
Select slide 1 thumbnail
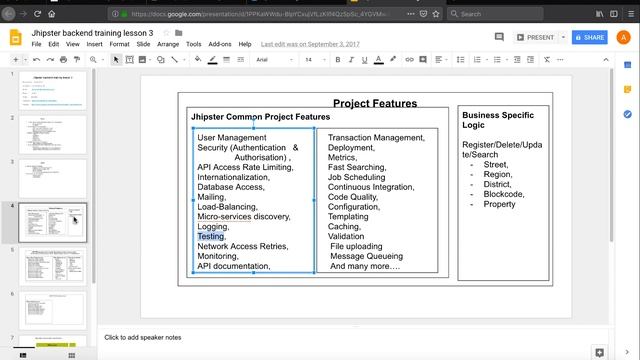tap(53, 90)
